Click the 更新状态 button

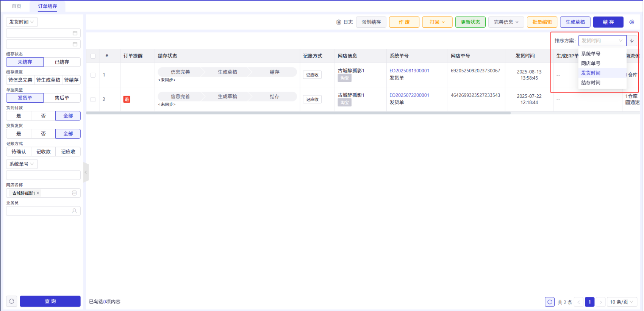click(470, 22)
